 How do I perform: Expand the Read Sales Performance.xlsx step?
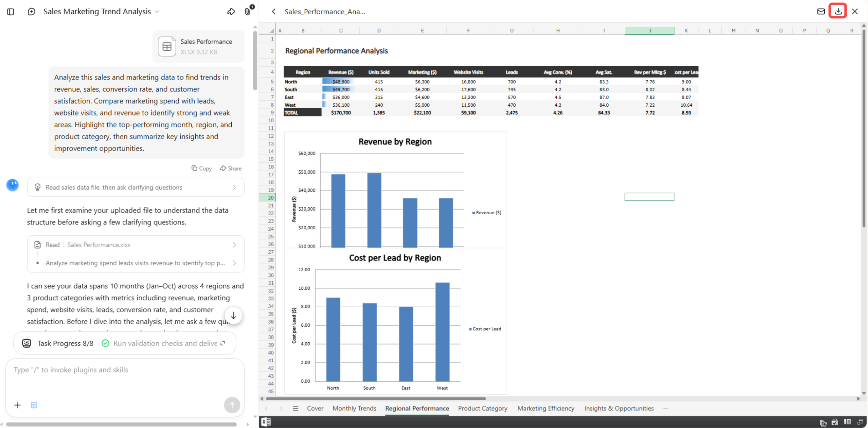(x=135, y=245)
